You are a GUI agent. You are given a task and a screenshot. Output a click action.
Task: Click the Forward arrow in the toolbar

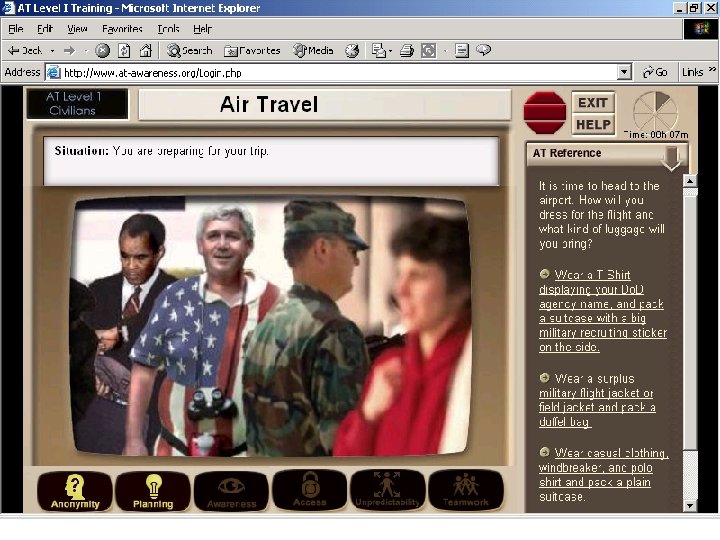coord(69,51)
